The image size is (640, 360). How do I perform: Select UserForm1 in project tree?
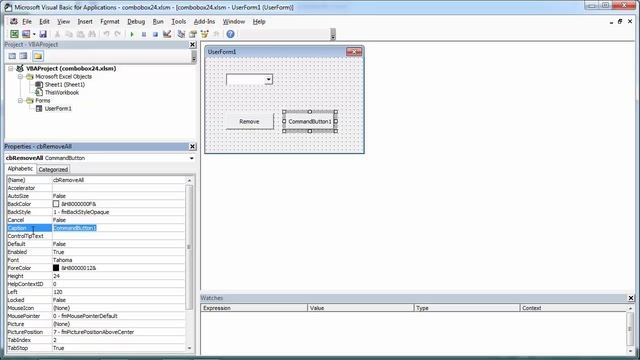[x=58, y=109]
